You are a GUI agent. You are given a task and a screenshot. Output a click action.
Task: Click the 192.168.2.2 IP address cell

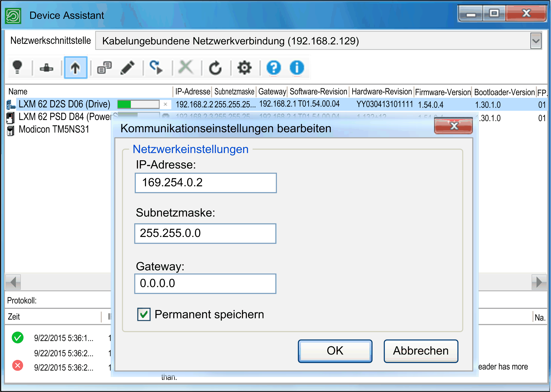[x=194, y=104]
